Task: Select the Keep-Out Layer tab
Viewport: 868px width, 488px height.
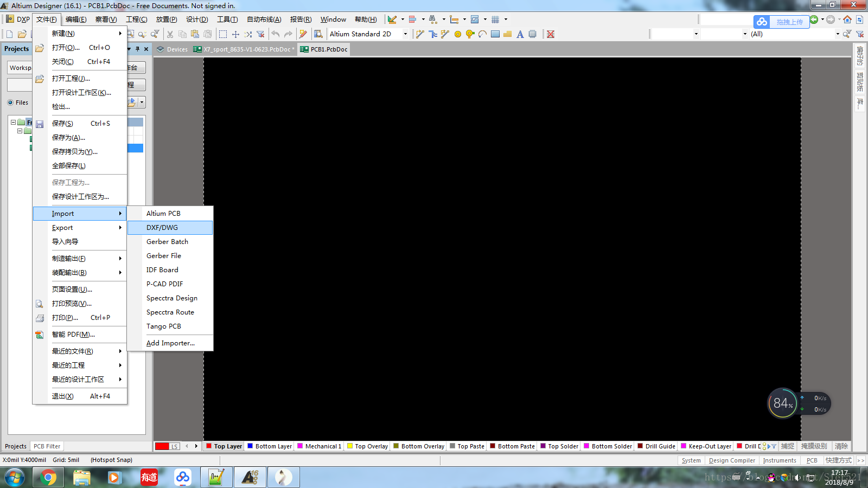Action: 706,446
